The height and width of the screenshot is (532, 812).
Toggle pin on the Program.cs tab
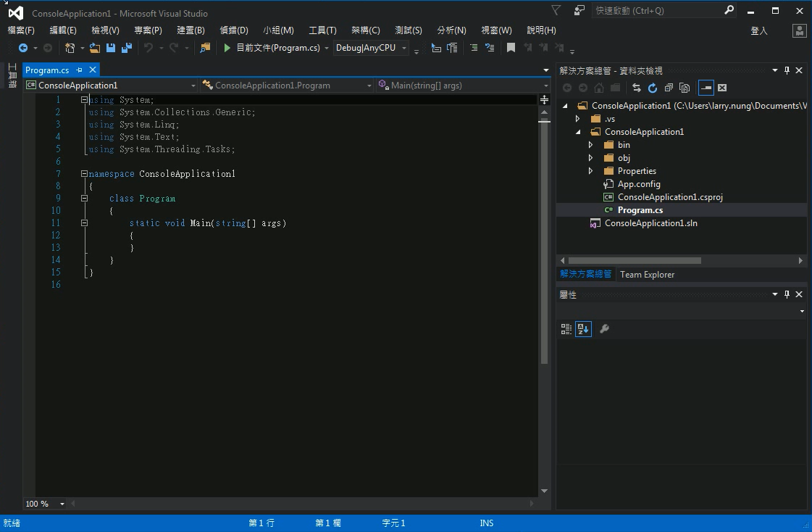(79, 70)
